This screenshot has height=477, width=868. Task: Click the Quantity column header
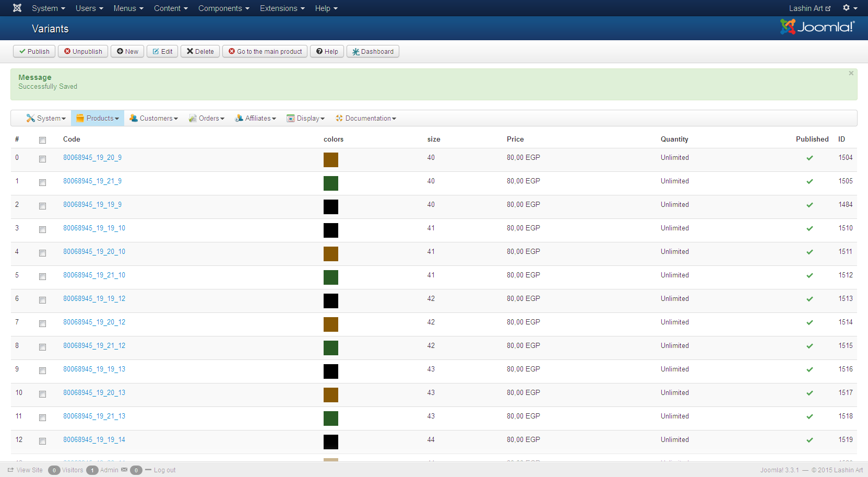click(674, 139)
